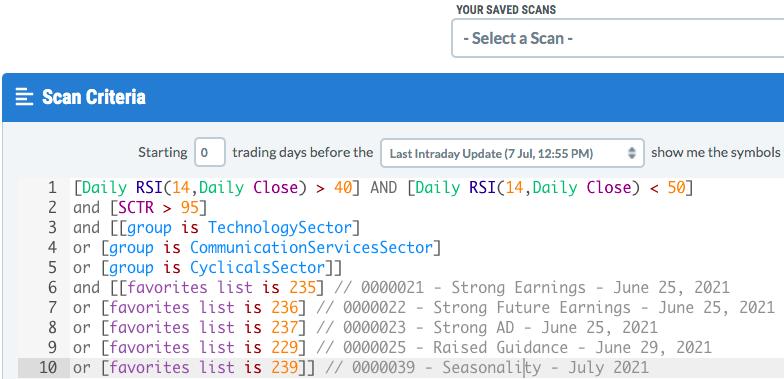Click the RSI value 40 on line 1
This screenshot has height=379, width=784.
tap(343, 188)
